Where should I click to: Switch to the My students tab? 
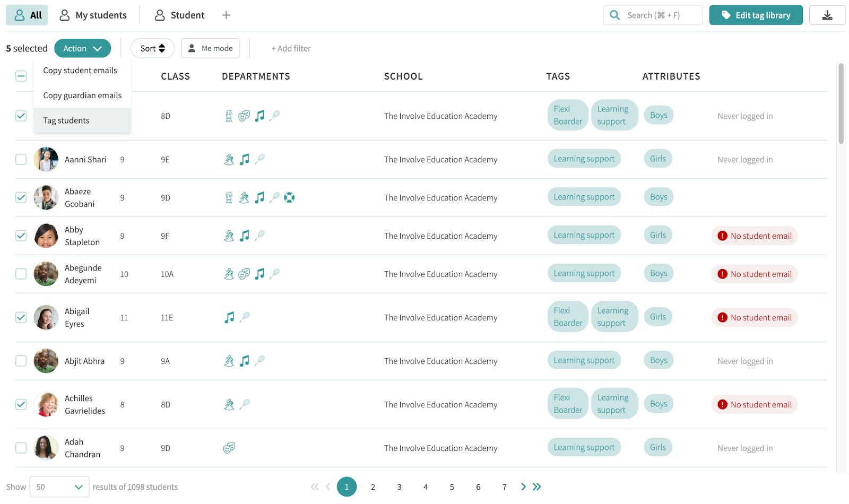pos(93,15)
